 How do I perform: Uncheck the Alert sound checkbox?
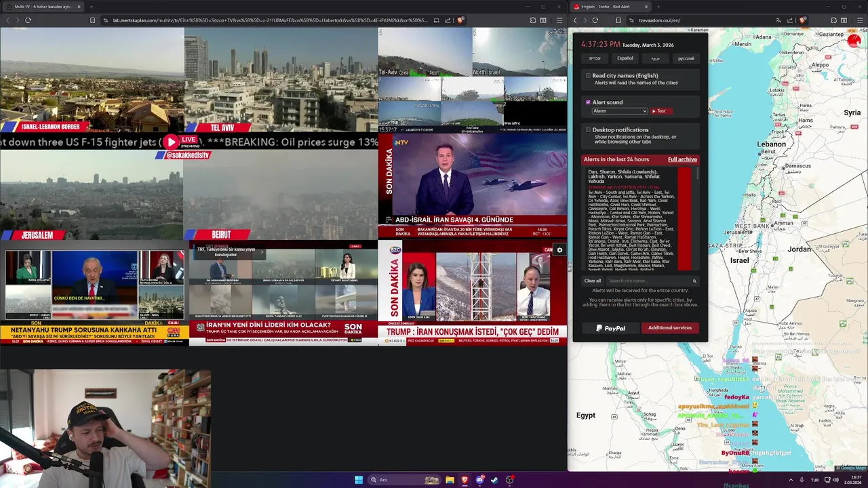pyautogui.click(x=588, y=102)
